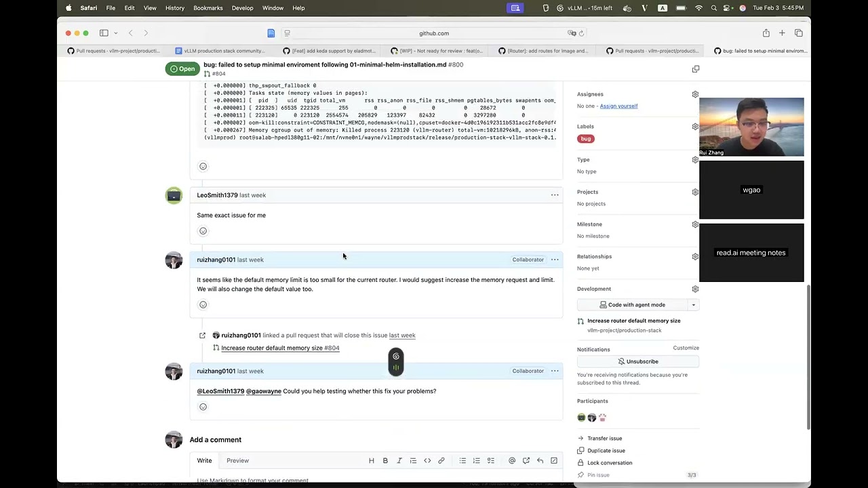Open Safari Share icon
This screenshot has width=868, height=488.
click(766, 33)
